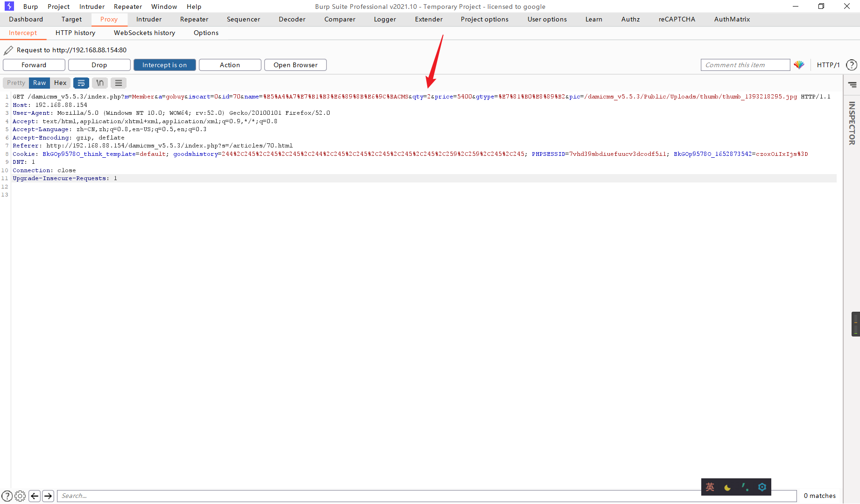Click the Open Browser button
The image size is (860, 504).
[x=296, y=65]
